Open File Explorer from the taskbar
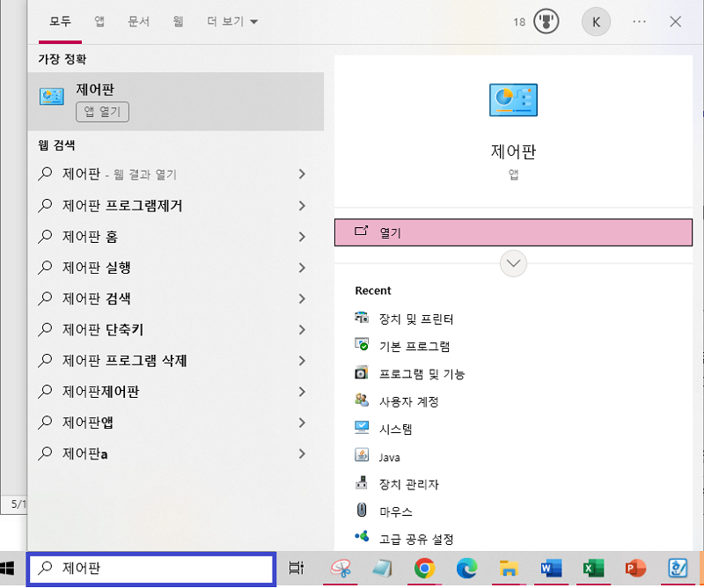This screenshot has height=588, width=704. pos(510,569)
